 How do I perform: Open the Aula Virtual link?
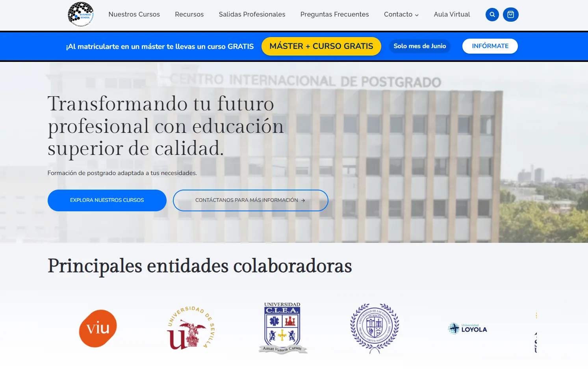452,15
